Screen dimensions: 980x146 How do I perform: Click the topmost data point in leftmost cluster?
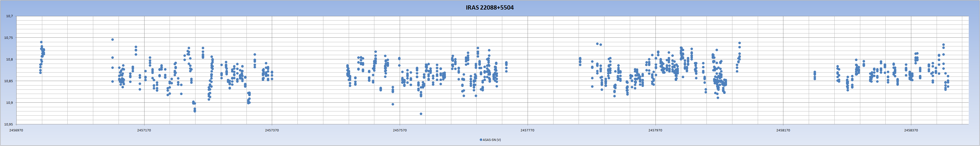(x=41, y=42)
